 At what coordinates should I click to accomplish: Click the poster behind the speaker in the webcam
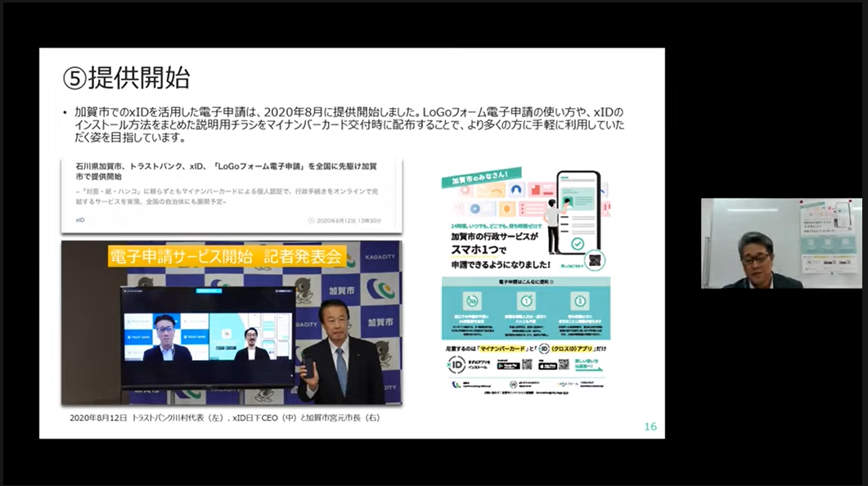click(x=830, y=236)
